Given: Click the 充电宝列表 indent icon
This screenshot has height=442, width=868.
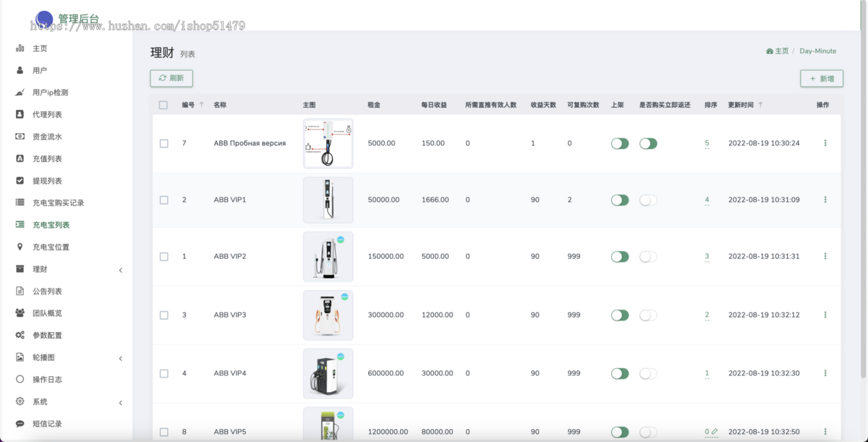Looking at the screenshot, I should (x=20, y=225).
